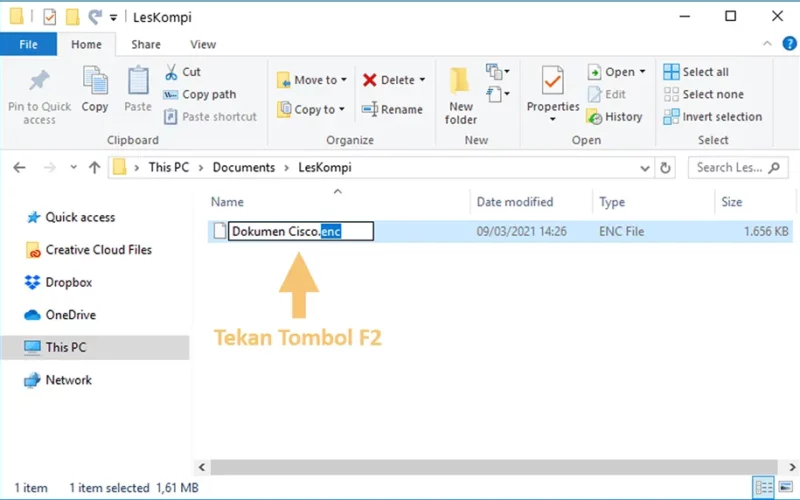Viewport: 800px width, 500px height.
Task: Open Network in the sidebar
Action: click(58, 380)
